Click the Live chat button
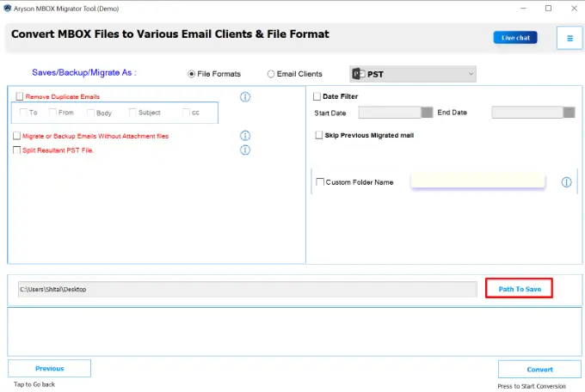 [x=515, y=38]
